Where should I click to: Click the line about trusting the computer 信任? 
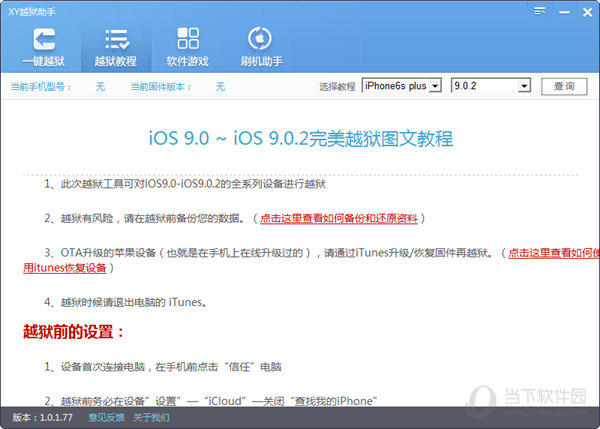(163, 367)
